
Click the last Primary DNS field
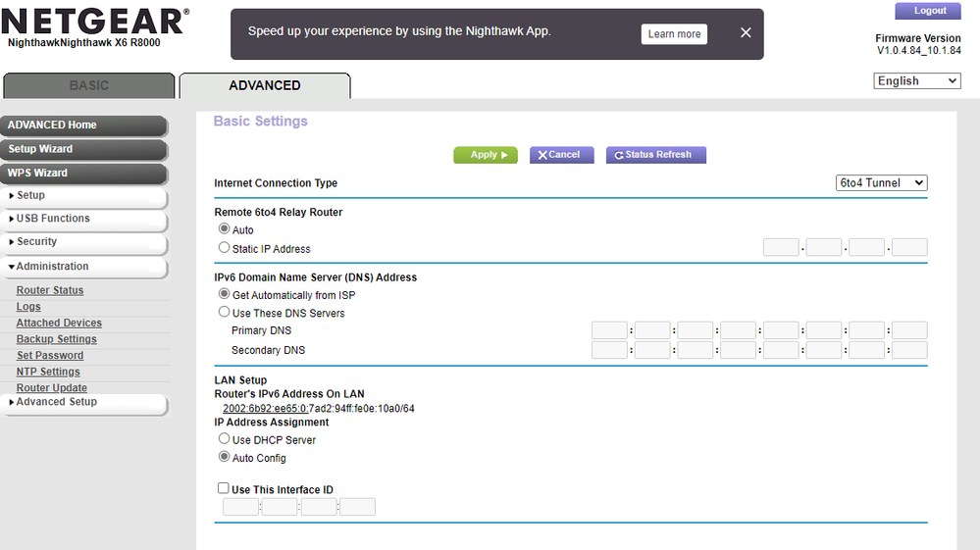909,330
